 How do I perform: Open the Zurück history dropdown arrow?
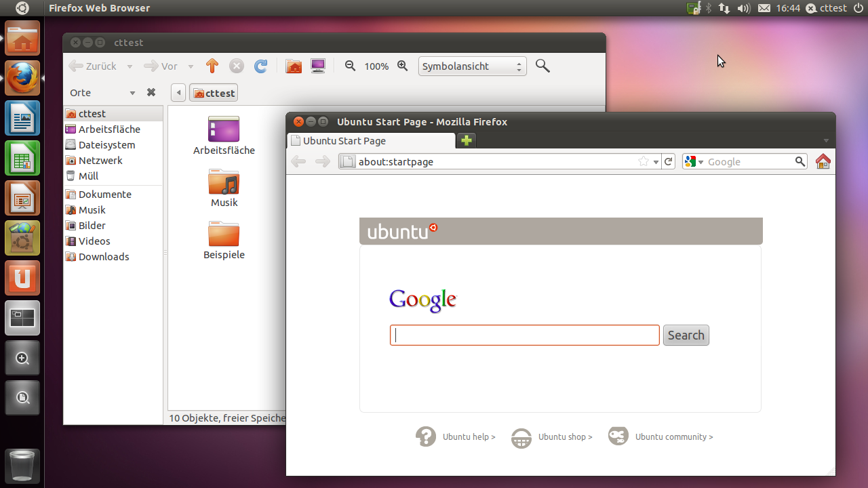pos(130,66)
